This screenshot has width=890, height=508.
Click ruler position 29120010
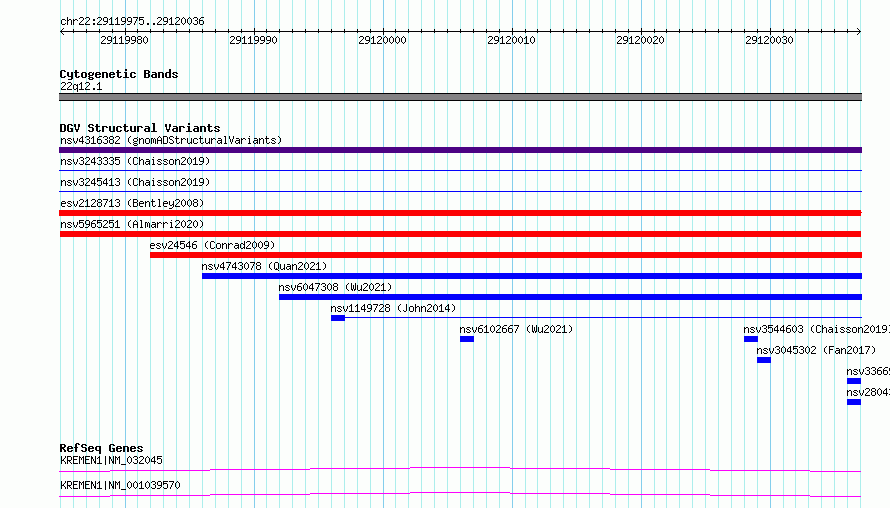click(x=511, y=40)
